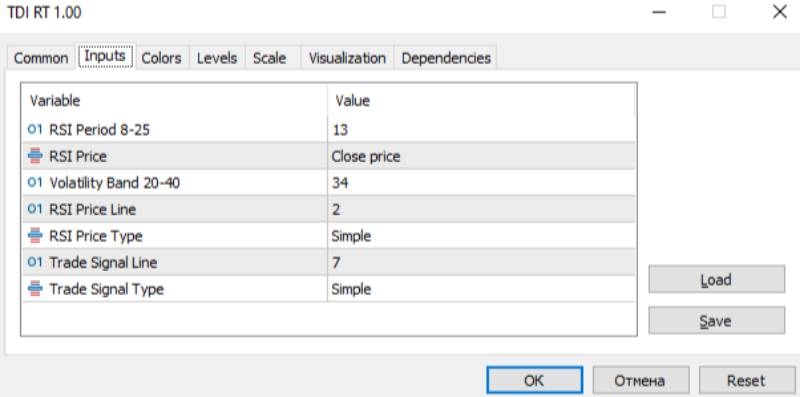
Task: Select the RSI Price Type variable name
Action: pyautogui.click(x=96, y=236)
